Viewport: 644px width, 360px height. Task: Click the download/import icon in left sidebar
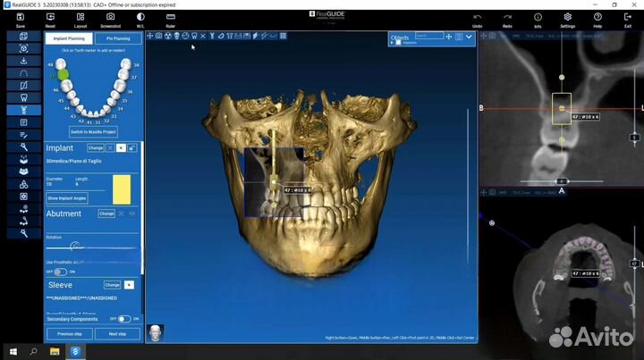tap(24, 61)
